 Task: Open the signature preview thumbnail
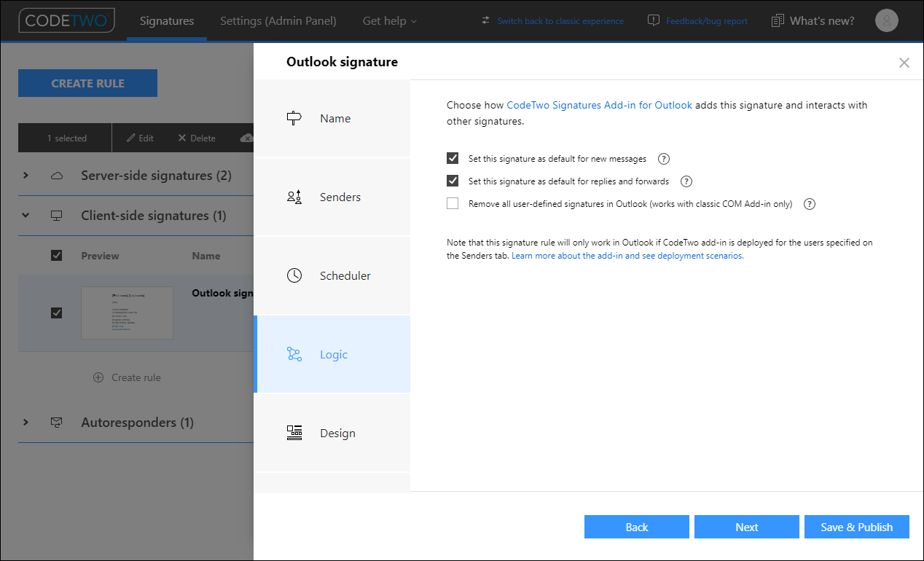click(127, 313)
